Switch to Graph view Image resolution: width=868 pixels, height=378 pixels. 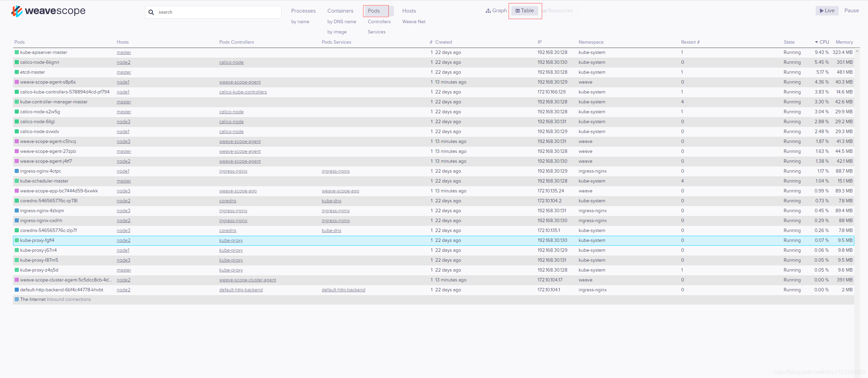[x=496, y=11]
